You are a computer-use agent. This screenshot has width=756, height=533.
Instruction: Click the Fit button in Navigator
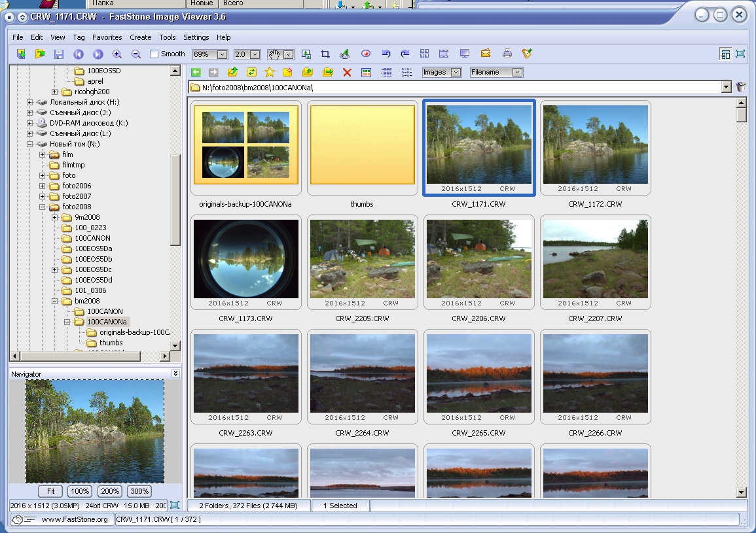pos(50,491)
